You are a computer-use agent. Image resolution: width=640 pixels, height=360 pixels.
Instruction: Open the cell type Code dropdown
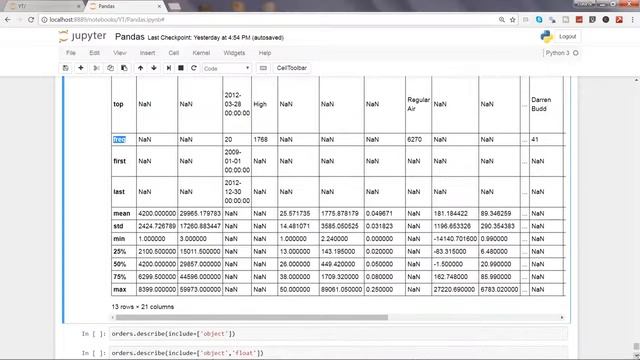[227, 69]
